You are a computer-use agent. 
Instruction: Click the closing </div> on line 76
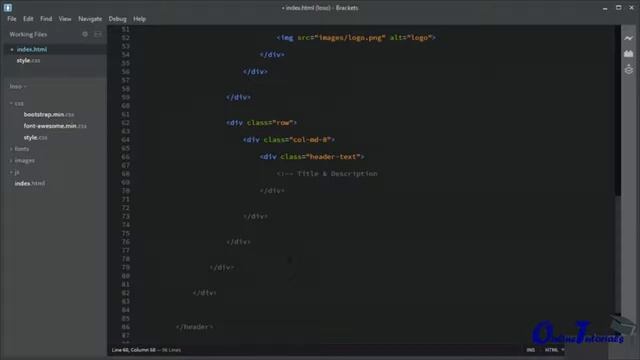click(239, 242)
